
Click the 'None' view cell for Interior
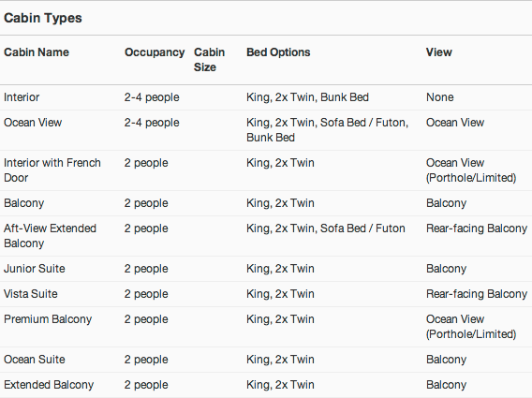click(x=439, y=97)
